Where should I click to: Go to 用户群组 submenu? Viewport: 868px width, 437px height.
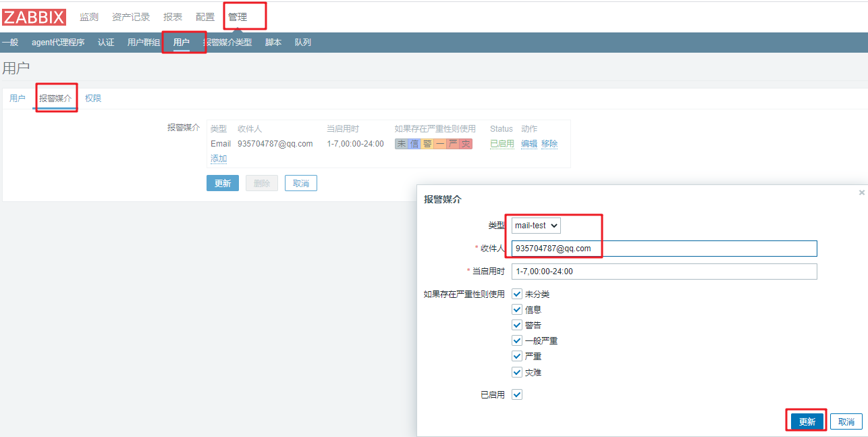point(144,43)
